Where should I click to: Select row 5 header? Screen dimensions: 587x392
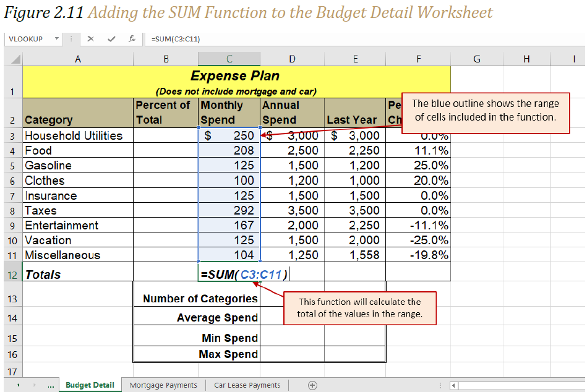[x=12, y=165]
